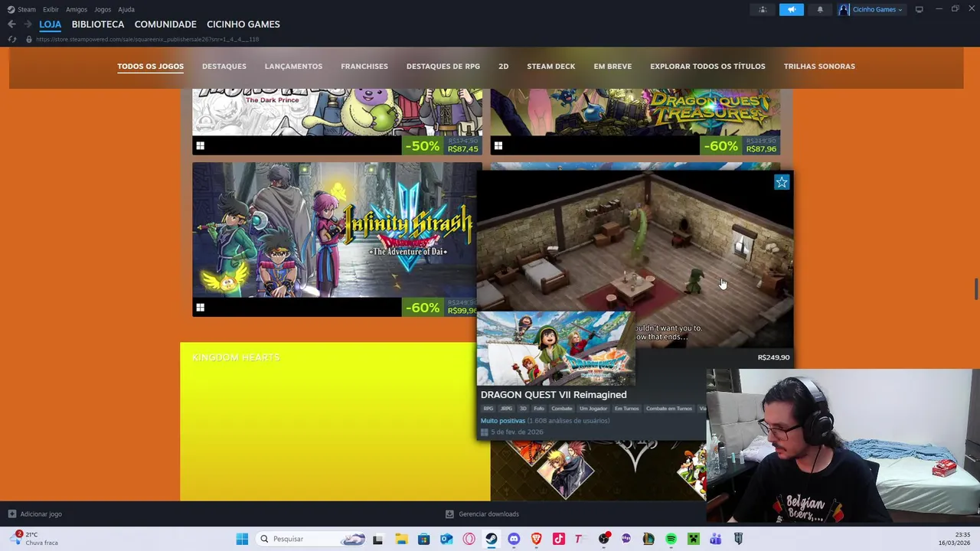Open Brave browser from the taskbar
Image resolution: width=980 pixels, height=551 pixels.
[536, 539]
